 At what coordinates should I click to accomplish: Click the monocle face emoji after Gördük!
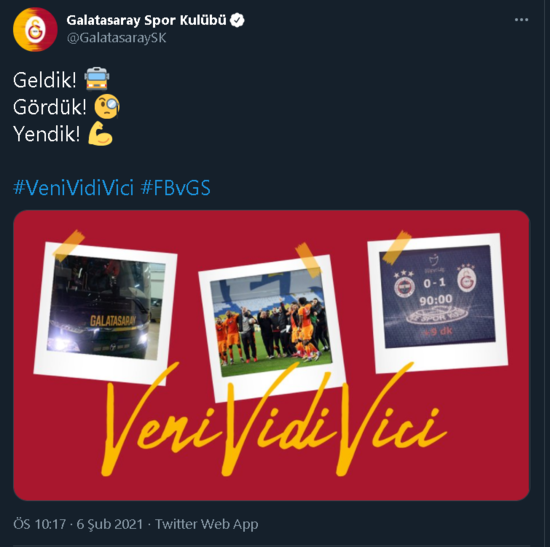point(107,106)
